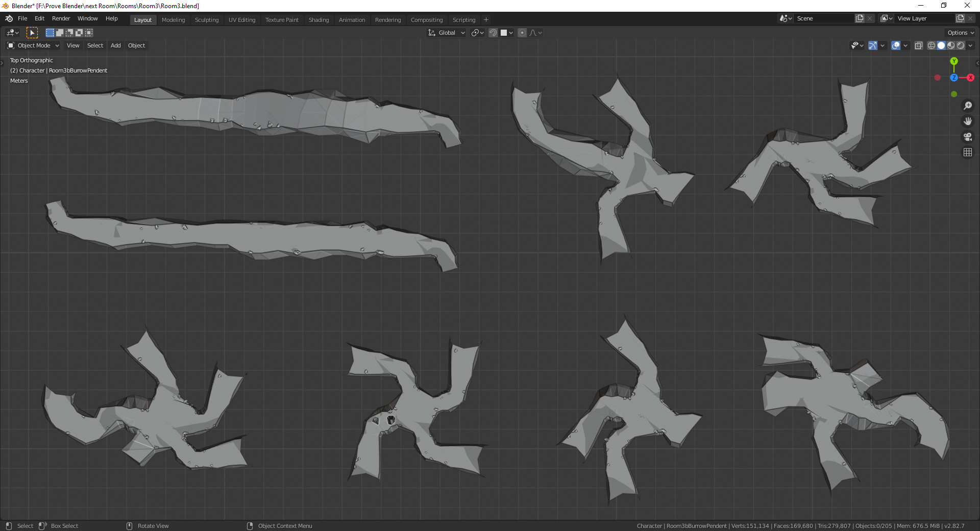
Task: Switch to the Sculpting workspace tab
Action: pos(207,20)
